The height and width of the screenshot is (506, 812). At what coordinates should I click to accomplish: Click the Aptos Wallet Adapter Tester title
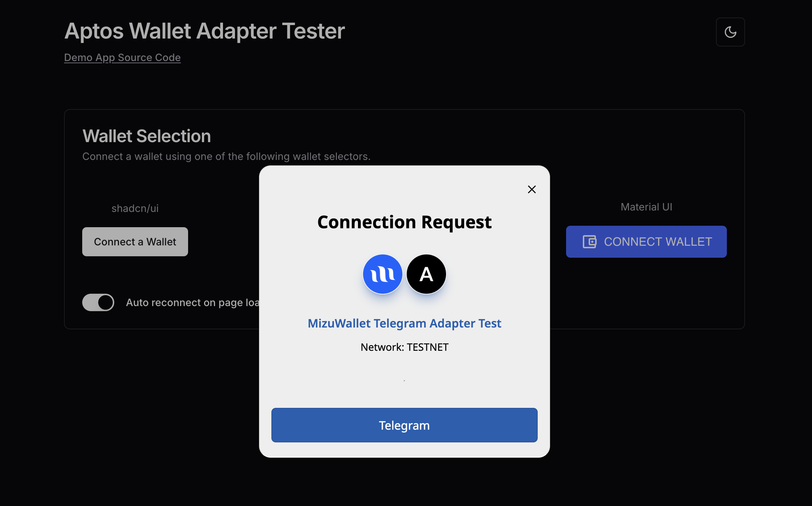[x=204, y=31]
